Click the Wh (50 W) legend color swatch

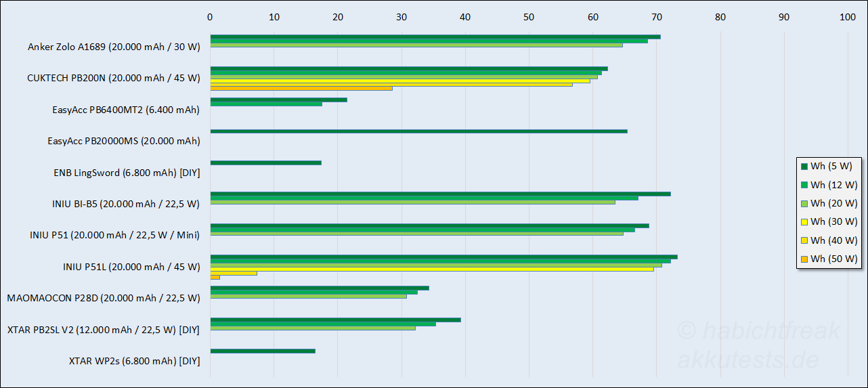tap(804, 258)
